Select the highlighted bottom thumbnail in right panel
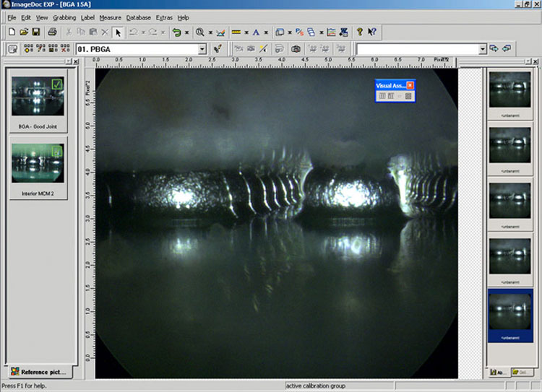Image resolution: width=542 pixels, height=392 pixels. [x=509, y=310]
